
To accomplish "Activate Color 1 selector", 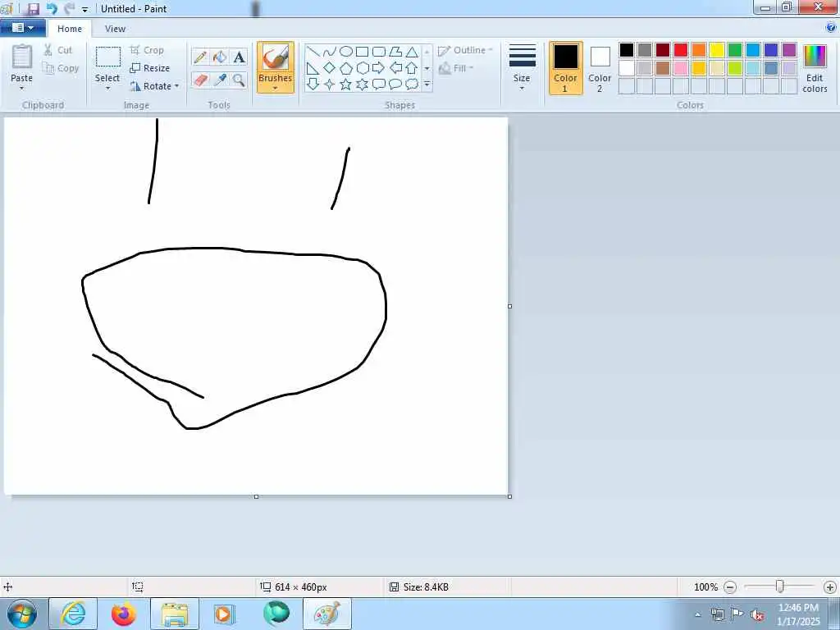I will (566, 68).
